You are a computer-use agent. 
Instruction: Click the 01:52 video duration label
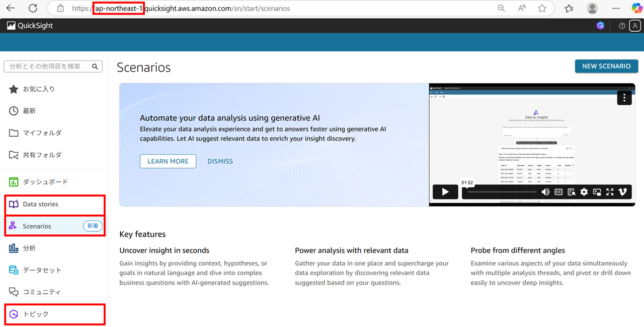[467, 182]
